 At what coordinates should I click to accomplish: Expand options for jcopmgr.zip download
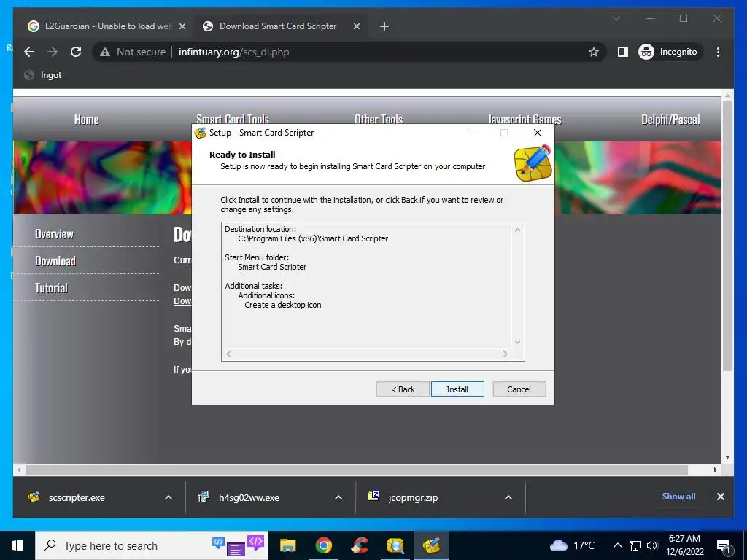[x=508, y=497]
